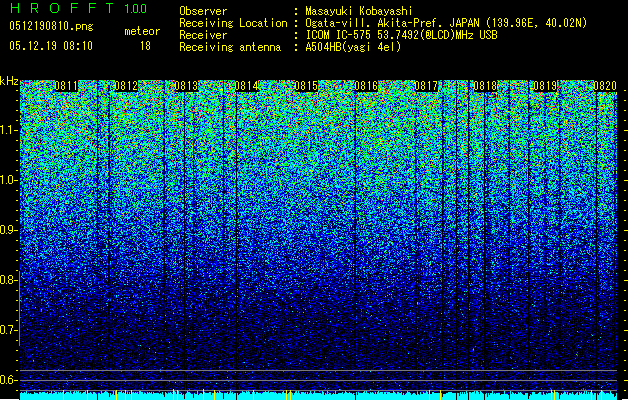The height and width of the screenshot is (400, 629).
Task: Click the date stamp 05.12.19 08:10
Action: [x=51, y=46]
